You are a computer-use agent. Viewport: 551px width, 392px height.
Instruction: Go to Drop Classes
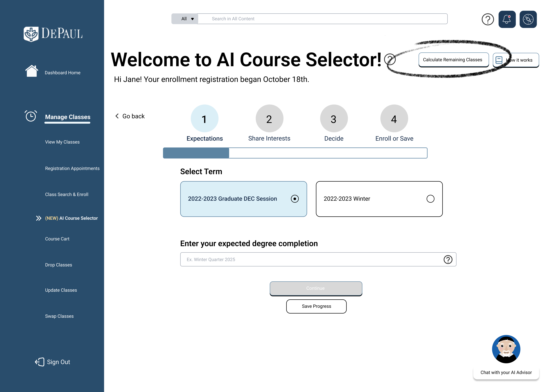tap(59, 265)
